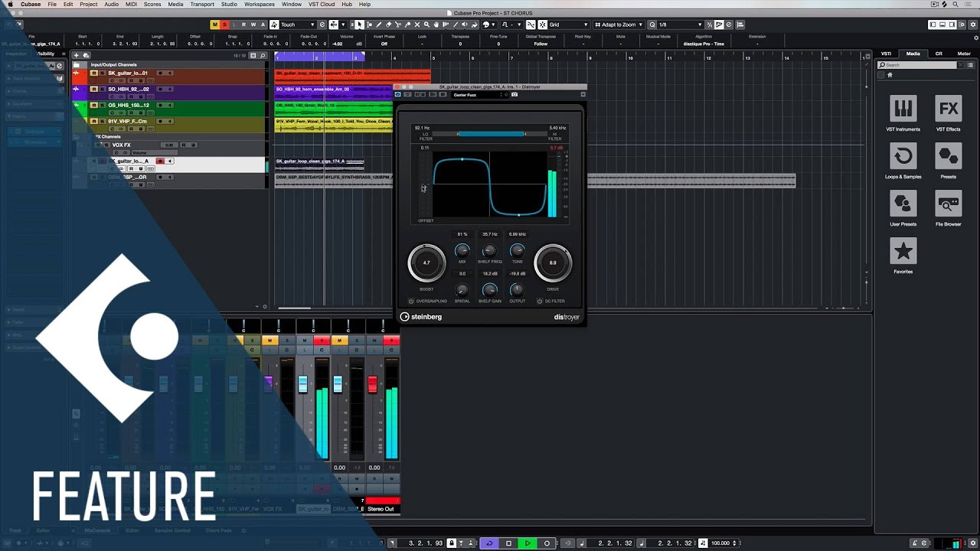Open the Grid snap type dropdown
The image size is (980, 551).
coord(569,24)
